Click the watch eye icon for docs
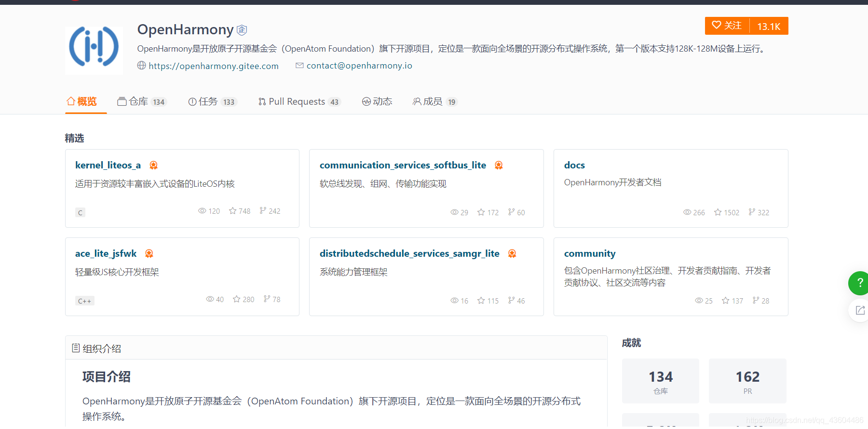868x429 pixels. (x=687, y=212)
